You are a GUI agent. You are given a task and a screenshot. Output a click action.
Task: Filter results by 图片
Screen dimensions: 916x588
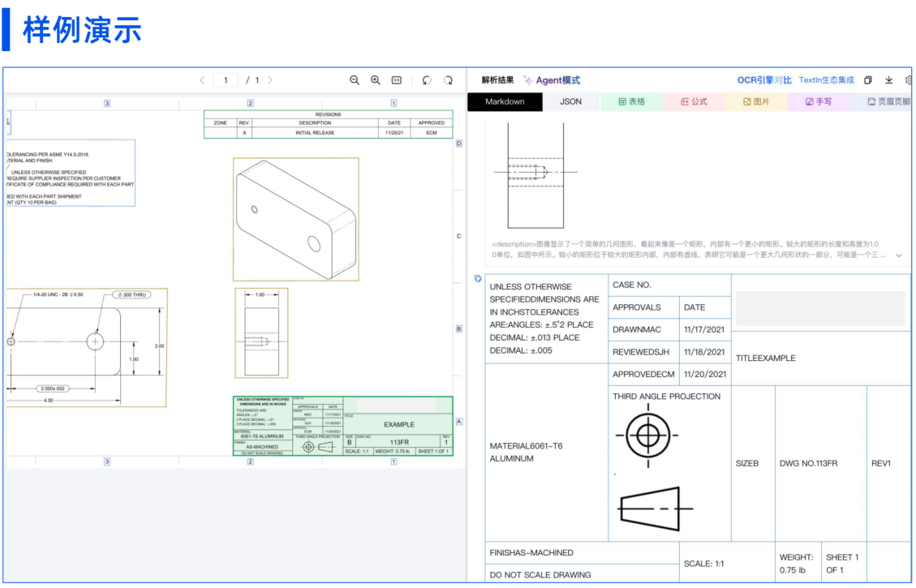[756, 101]
